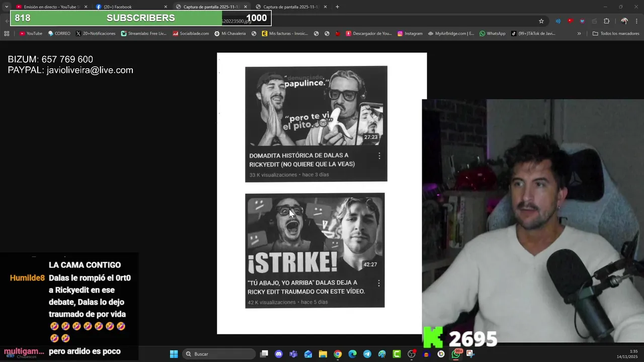The height and width of the screenshot is (362, 644).
Task: Open Telegram from the taskbar
Action: pos(367,354)
